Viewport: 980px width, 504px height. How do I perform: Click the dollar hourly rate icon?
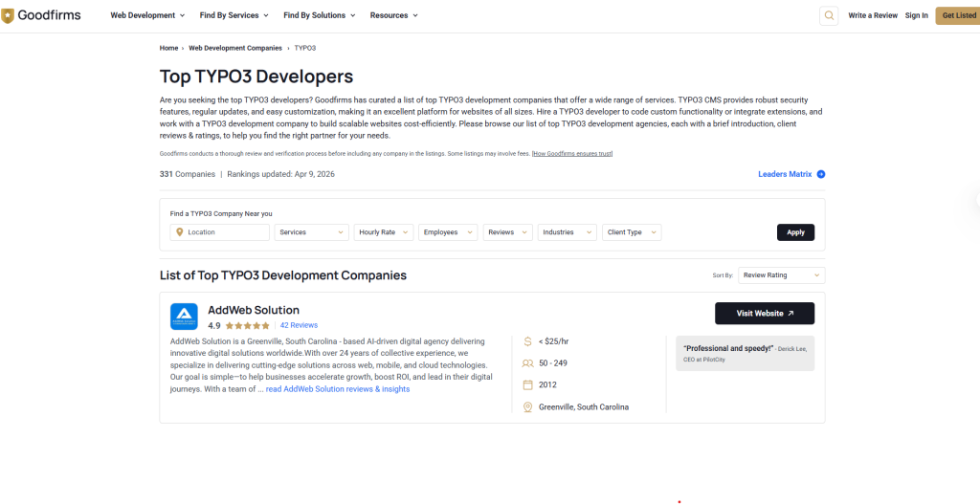(x=527, y=341)
